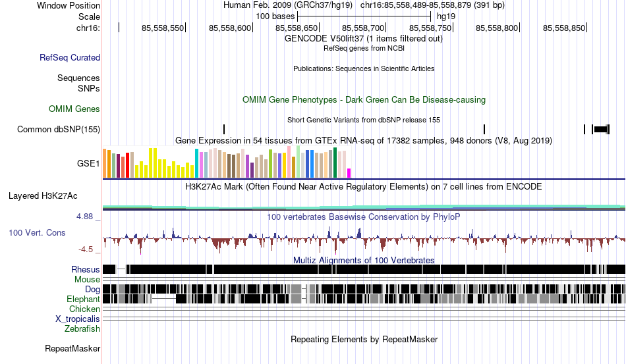Click position label 85,558,600

tap(229, 28)
